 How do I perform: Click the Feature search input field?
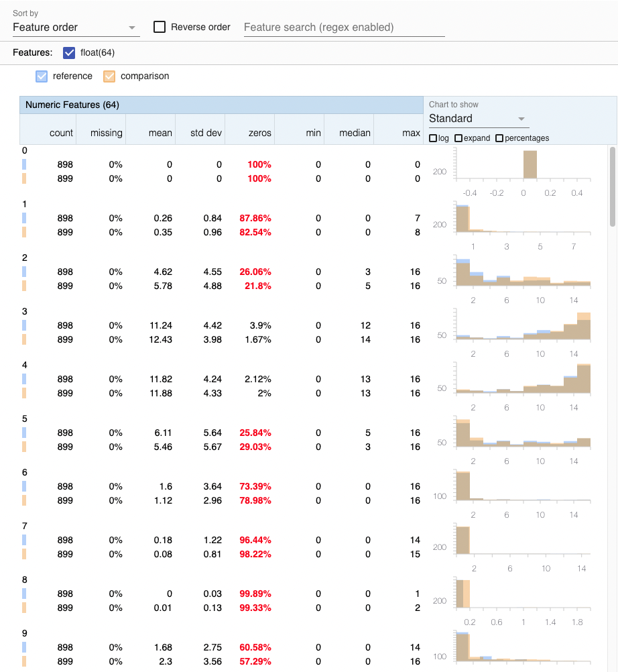pos(344,27)
